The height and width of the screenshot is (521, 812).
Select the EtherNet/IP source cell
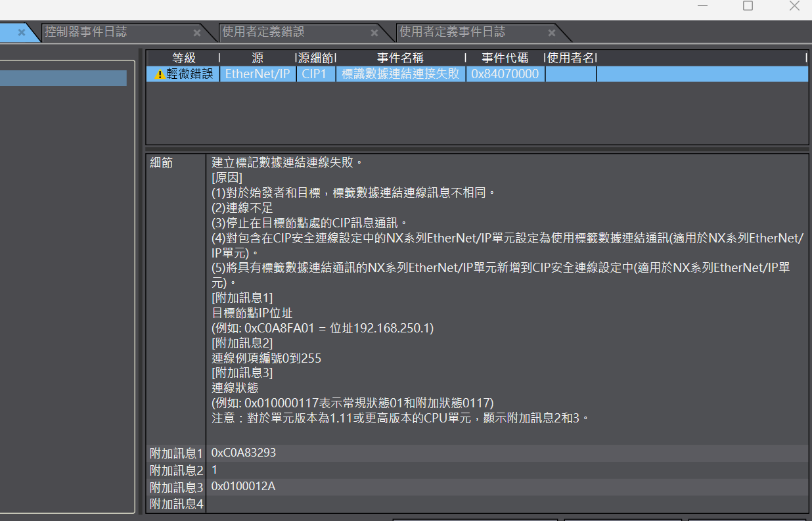pos(258,74)
